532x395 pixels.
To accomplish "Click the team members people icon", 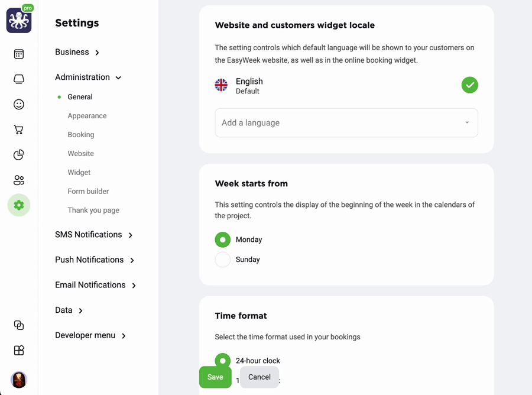I will (x=19, y=180).
